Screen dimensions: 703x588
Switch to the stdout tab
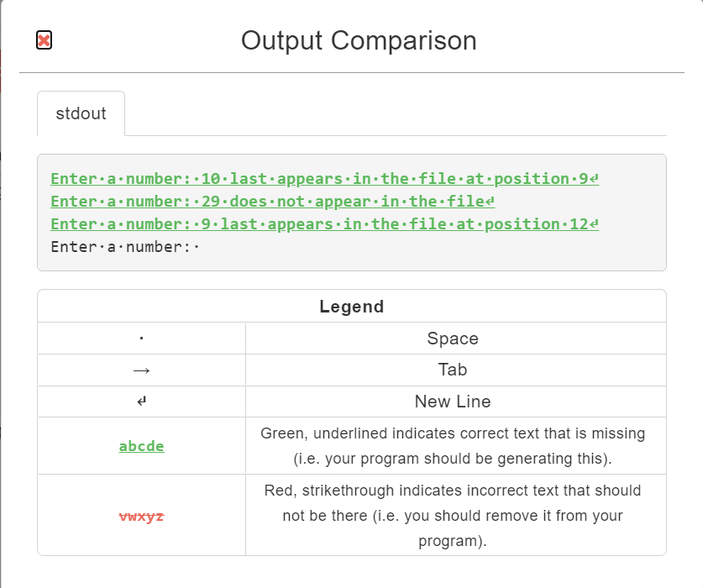(80, 113)
